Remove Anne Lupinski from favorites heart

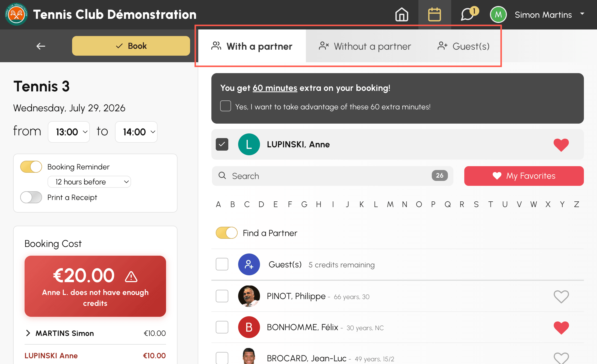561,145
